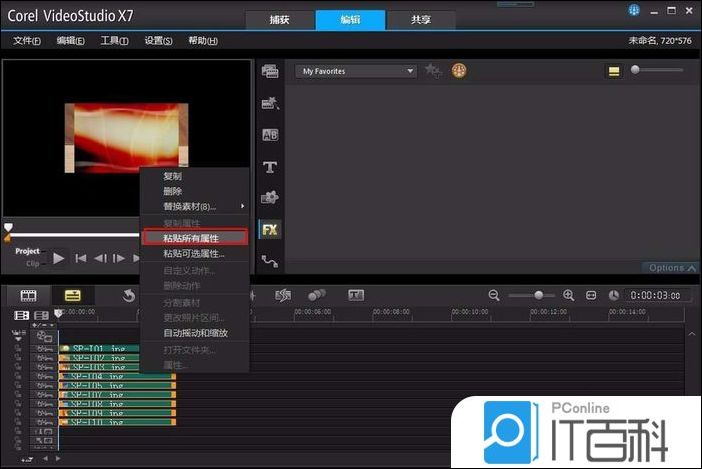Click the Play button in preview
The image size is (702, 469).
pyautogui.click(x=58, y=258)
